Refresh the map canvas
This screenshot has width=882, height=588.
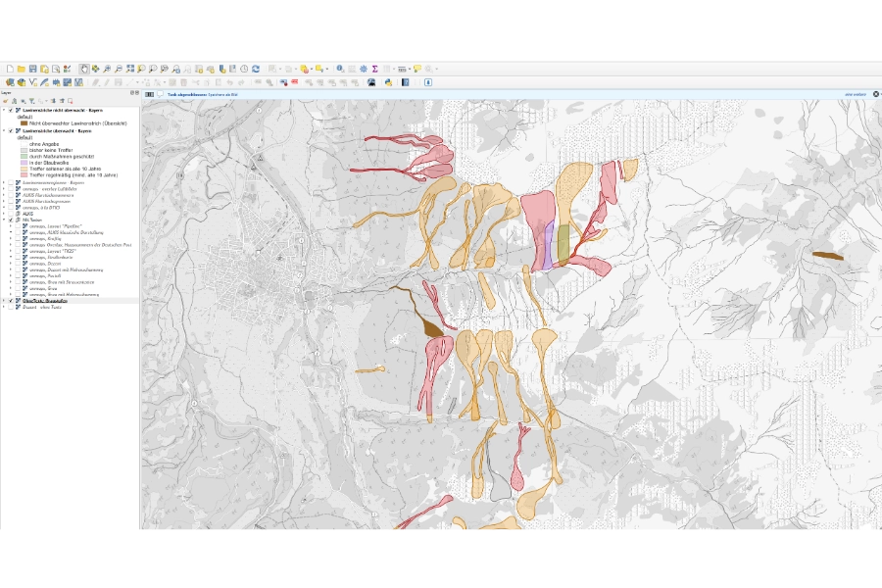point(256,69)
